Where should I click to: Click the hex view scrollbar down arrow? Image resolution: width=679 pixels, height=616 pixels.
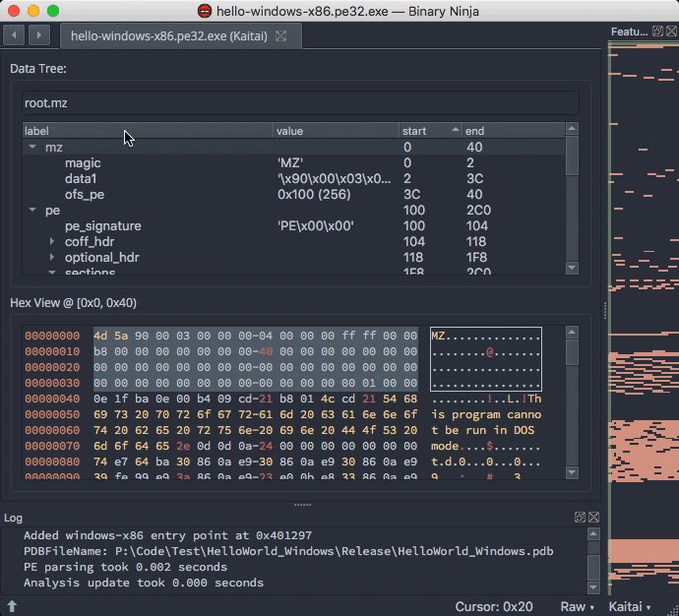point(572,472)
